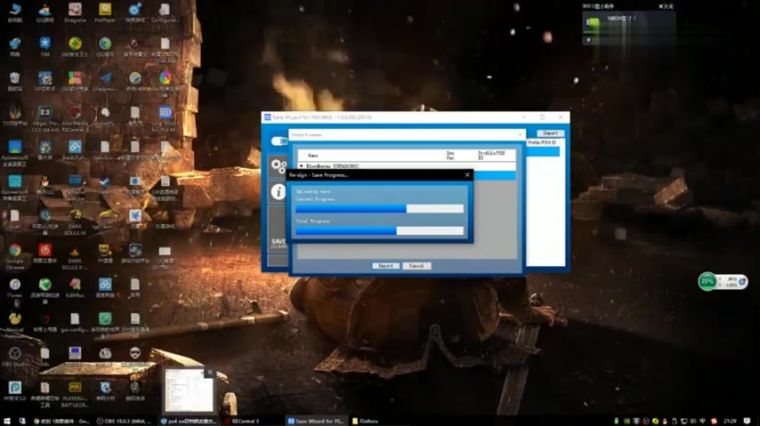Open Configura... file on desktop
Viewport: 760px width, 426px height.
tap(165, 13)
